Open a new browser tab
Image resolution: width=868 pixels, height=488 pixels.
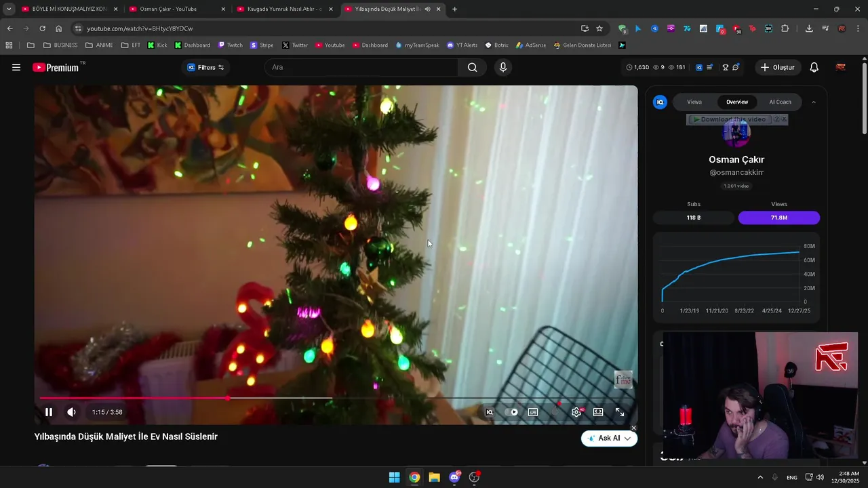(x=454, y=9)
